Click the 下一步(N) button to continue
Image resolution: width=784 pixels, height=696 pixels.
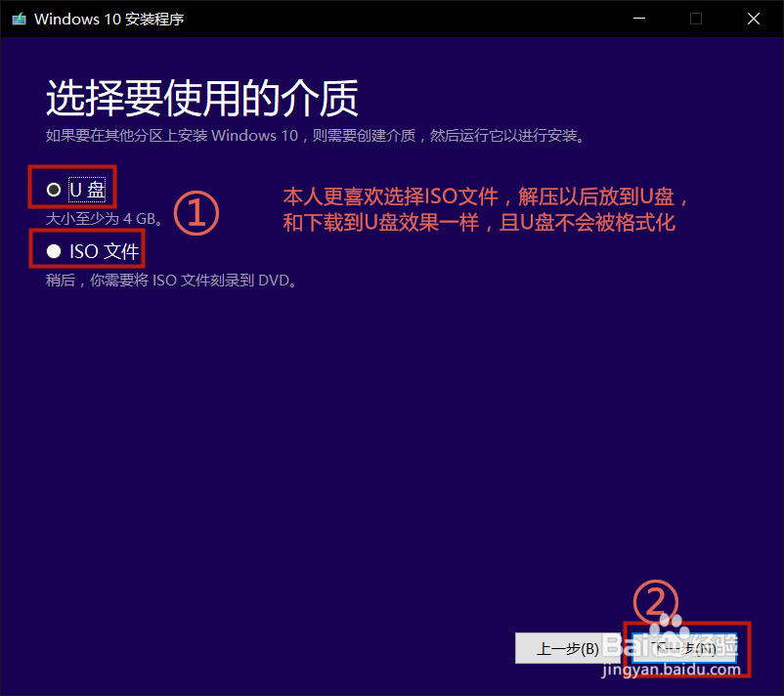[686, 648]
